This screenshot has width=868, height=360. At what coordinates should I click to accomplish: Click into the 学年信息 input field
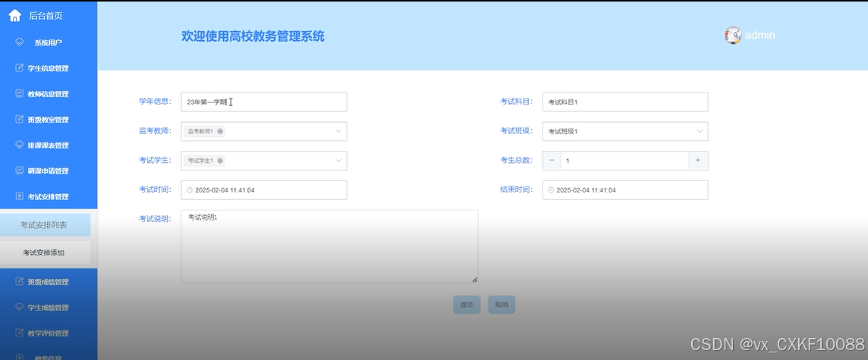click(x=264, y=102)
